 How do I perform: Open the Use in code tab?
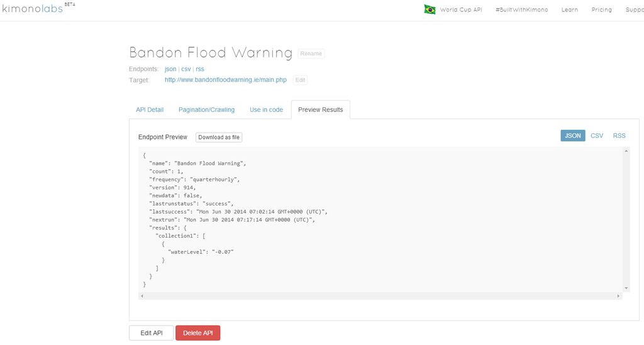click(266, 109)
